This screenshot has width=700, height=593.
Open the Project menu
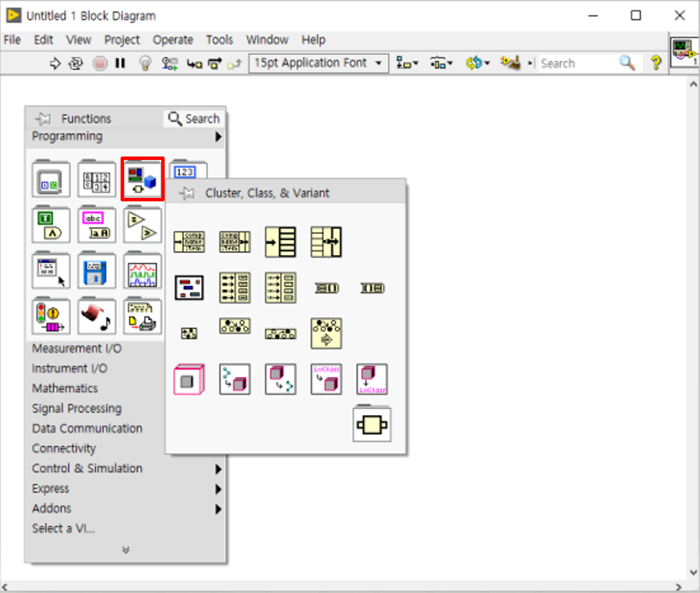[x=122, y=40]
